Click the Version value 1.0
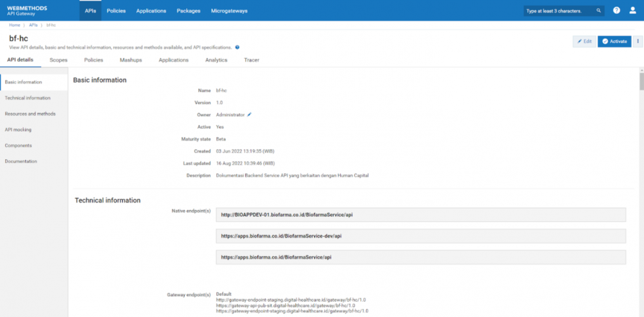This screenshot has height=317, width=644. pyautogui.click(x=219, y=102)
